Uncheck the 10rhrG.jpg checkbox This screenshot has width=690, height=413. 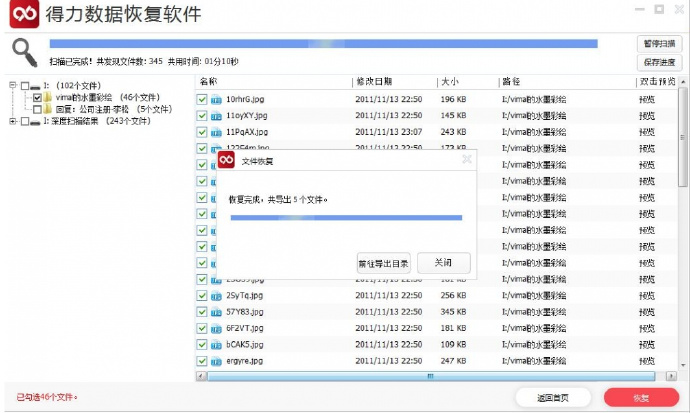(x=202, y=99)
